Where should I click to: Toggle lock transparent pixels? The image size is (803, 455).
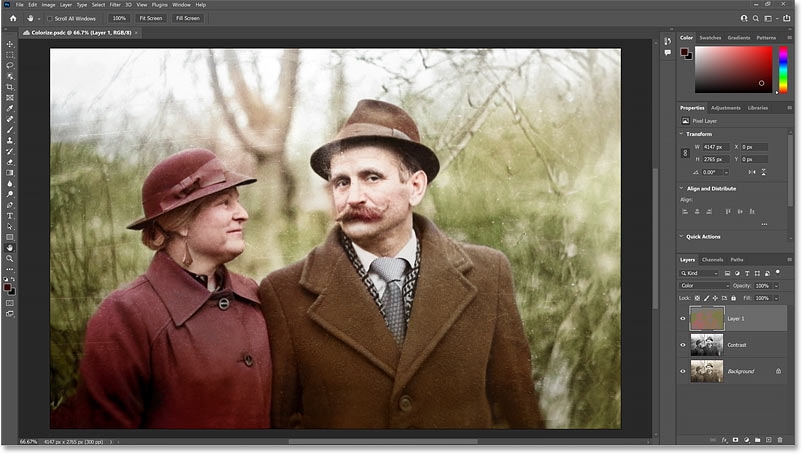(697, 298)
